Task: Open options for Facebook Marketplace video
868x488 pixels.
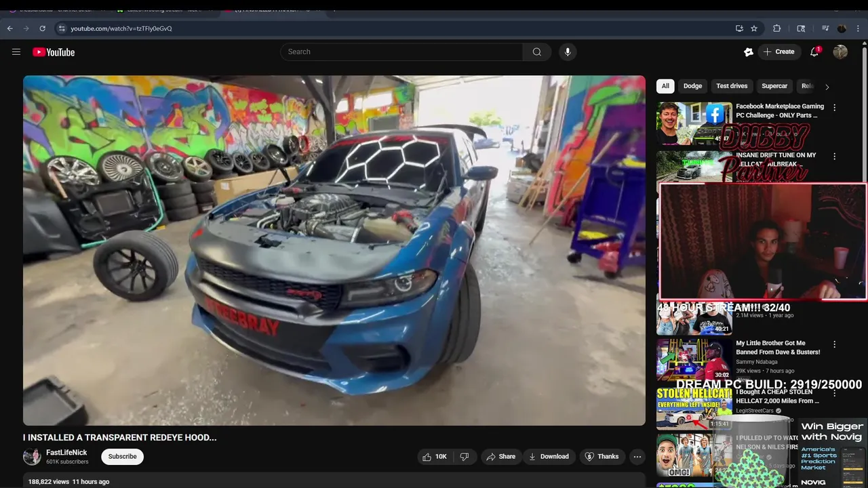Action: click(x=835, y=108)
